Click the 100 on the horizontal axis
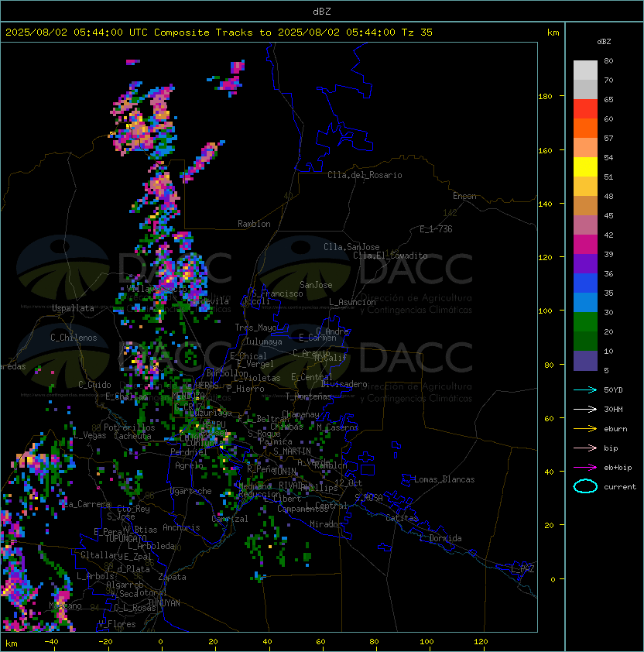Screen dimensions: 644x652 pos(426,642)
